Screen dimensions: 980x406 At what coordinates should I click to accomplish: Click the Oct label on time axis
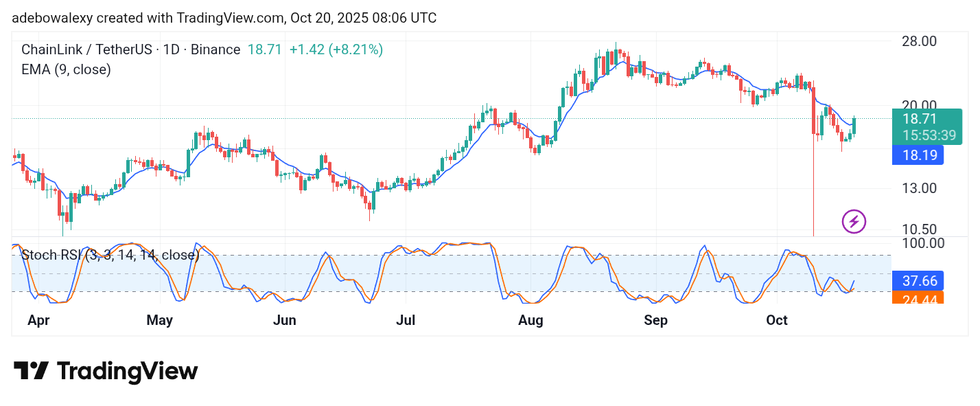(777, 320)
